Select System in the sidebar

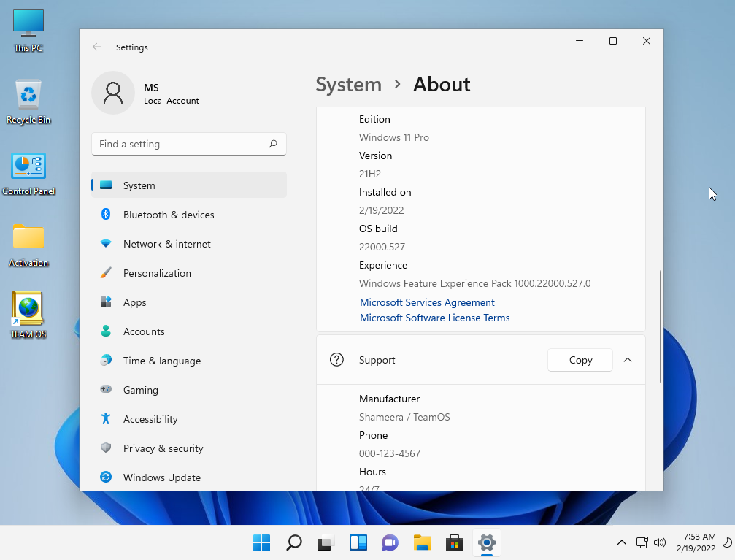(189, 185)
